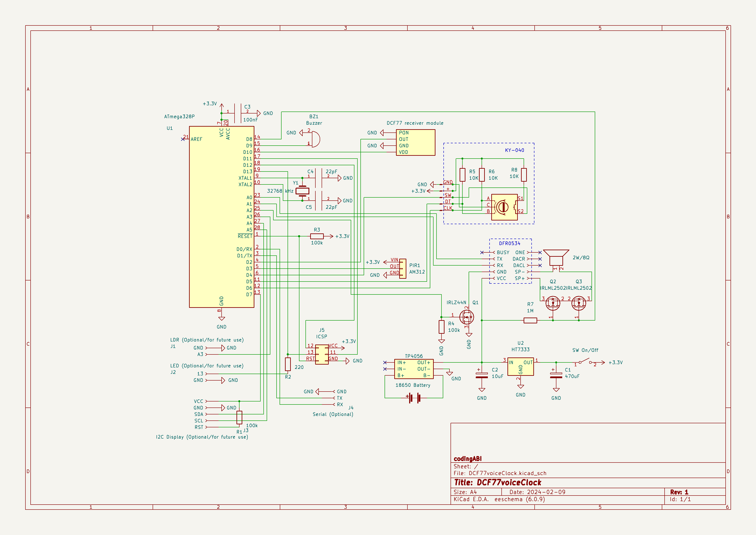Select the C3 100nF capacitor symbol
Image resolution: width=756 pixels, height=535 pixels.
coord(238,113)
